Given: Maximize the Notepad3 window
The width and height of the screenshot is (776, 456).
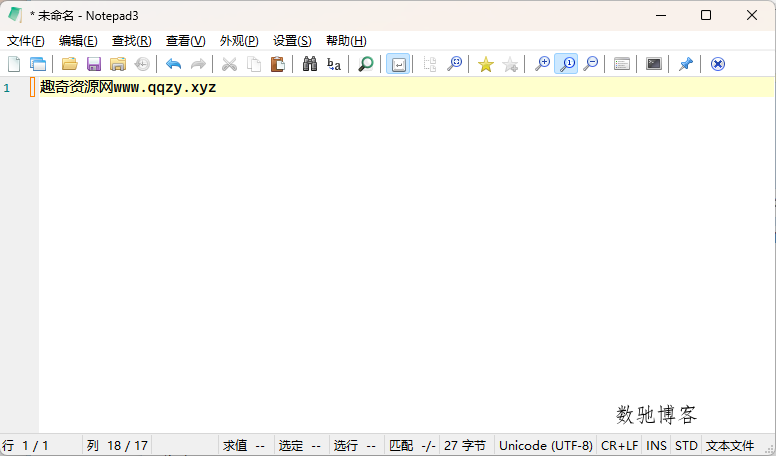Looking at the screenshot, I should point(706,15).
